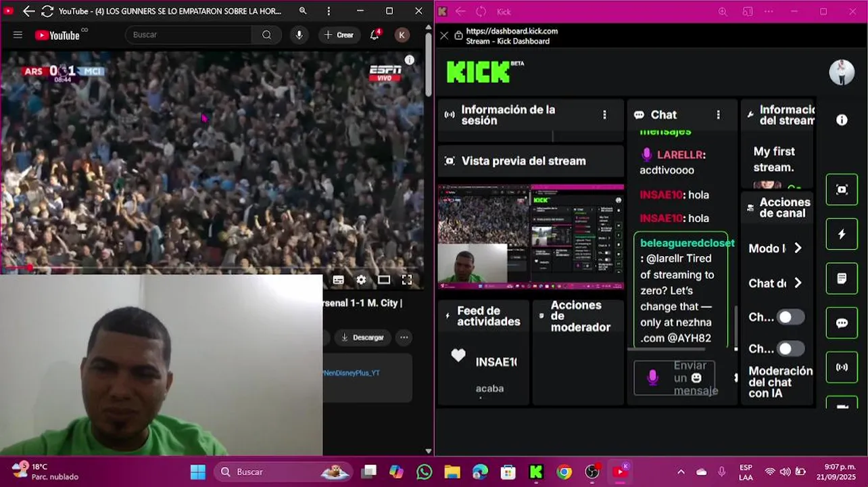Image resolution: width=868 pixels, height=487 pixels.
Task: Expand the Modo option chevron
Action: coord(798,248)
